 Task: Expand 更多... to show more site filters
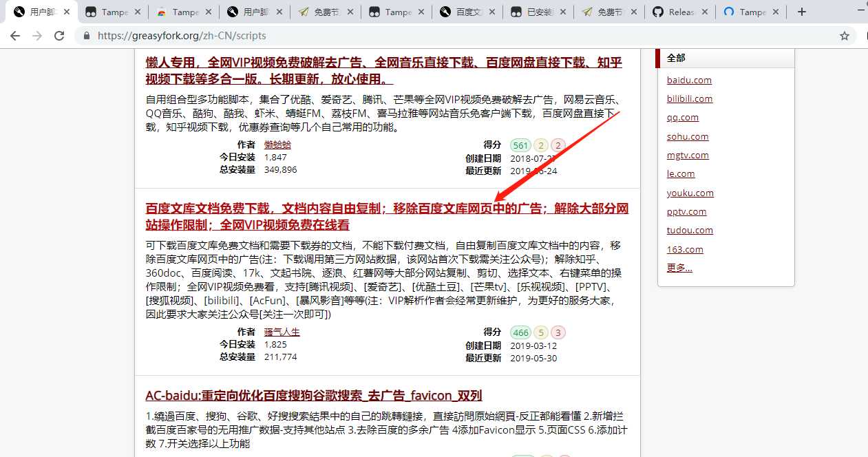click(x=679, y=267)
